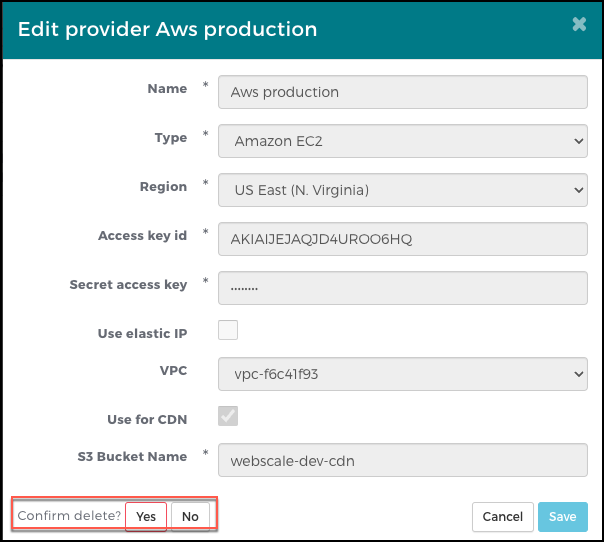Close the Edit provider dialog with X

click(579, 25)
